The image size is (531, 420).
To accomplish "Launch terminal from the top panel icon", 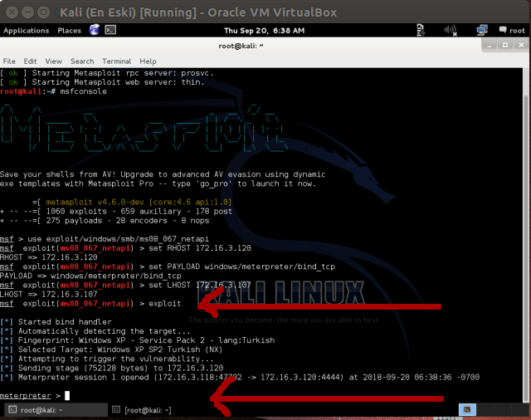I will click(x=110, y=30).
